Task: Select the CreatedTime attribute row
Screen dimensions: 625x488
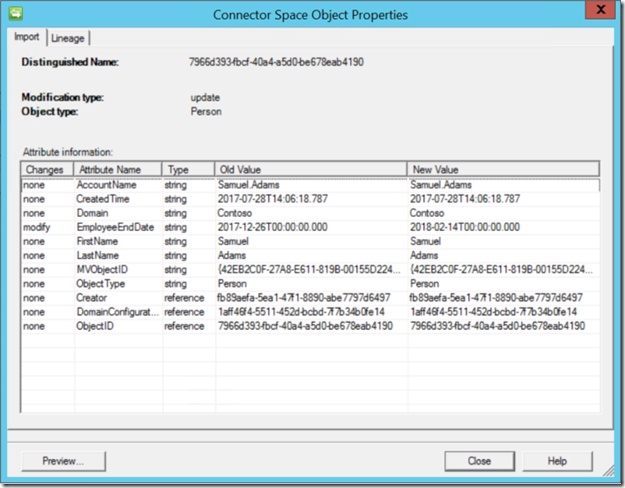Action: [311, 199]
